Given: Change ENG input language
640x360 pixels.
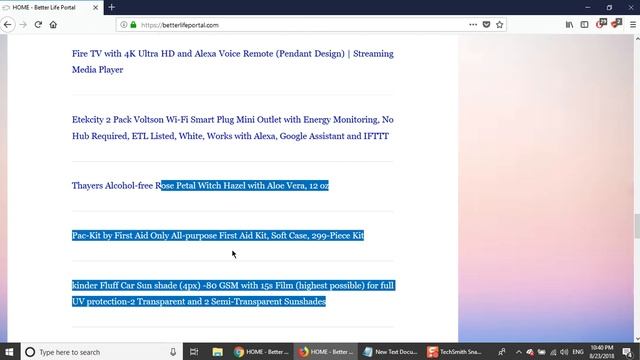Looking at the screenshot, I should tap(578, 352).
